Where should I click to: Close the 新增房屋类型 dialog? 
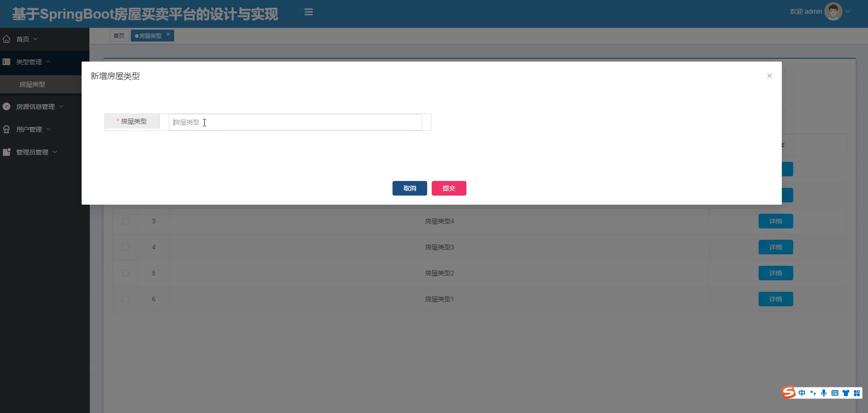[770, 76]
